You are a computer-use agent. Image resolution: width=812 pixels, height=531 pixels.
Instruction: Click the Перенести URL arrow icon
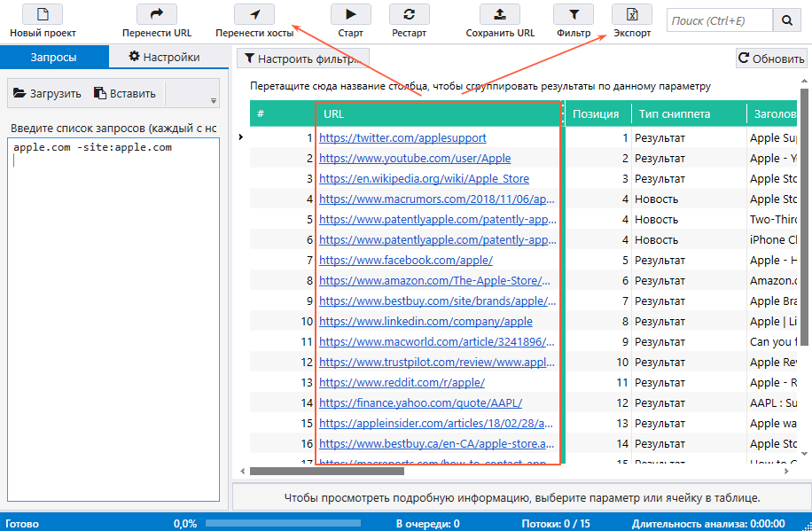pos(157,14)
